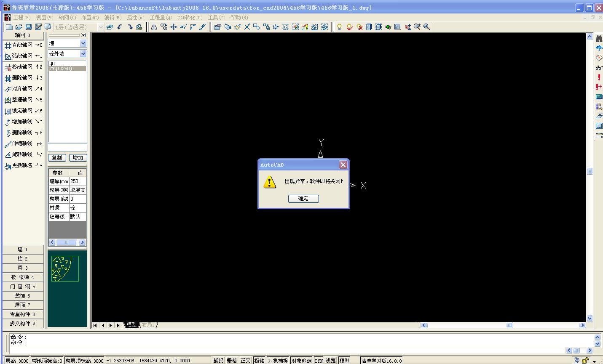Viewport: 603px width, 364px height.
Task: Click 确定 in the AutoCAD dialog
Action: (303, 199)
